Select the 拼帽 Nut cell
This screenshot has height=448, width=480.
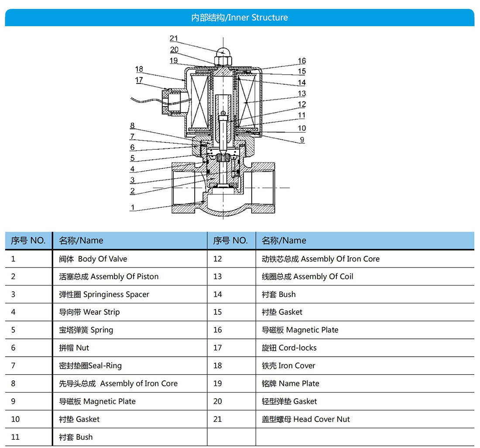click(x=130, y=348)
